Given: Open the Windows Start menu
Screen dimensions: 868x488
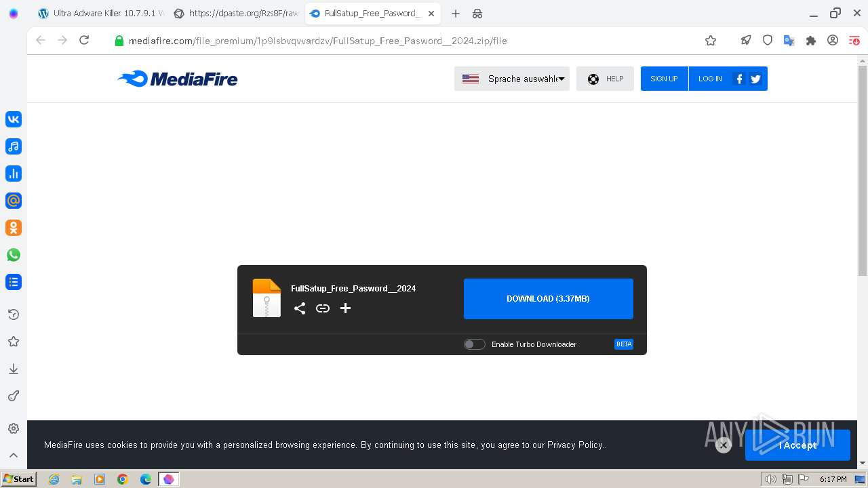Looking at the screenshot, I should (19, 479).
